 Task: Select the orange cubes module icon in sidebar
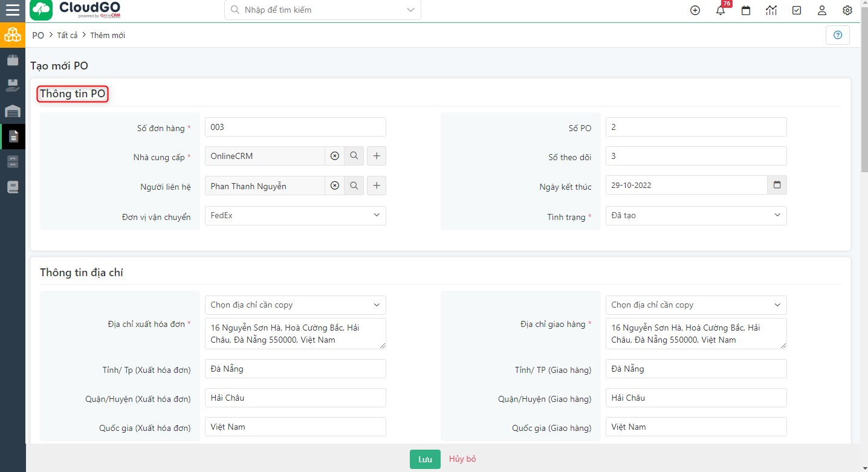[x=13, y=34]
